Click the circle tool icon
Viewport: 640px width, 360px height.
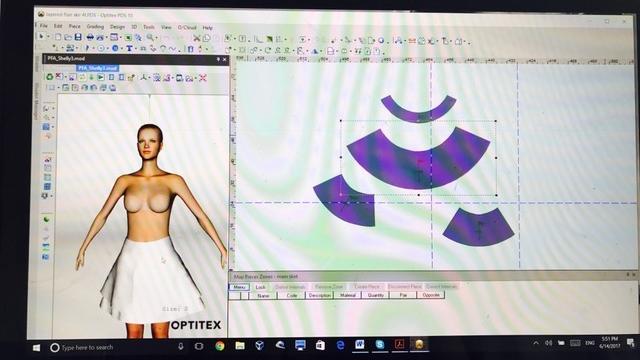coord(100,48)
